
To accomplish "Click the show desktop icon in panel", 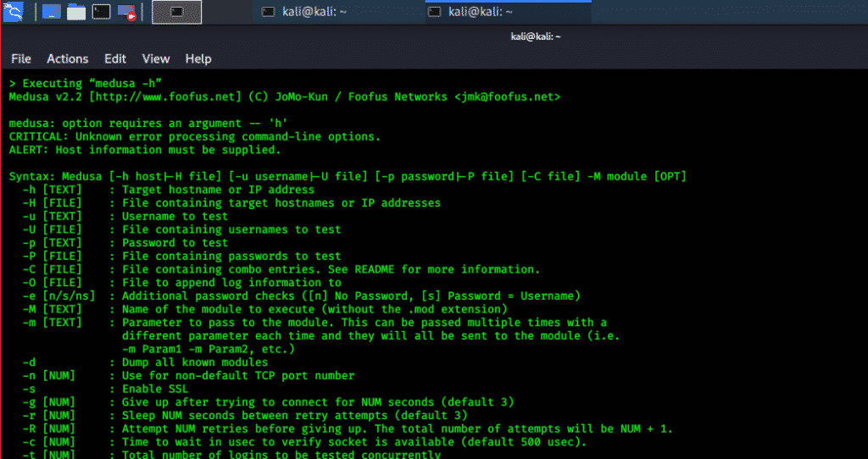I will tap(52, 12).
